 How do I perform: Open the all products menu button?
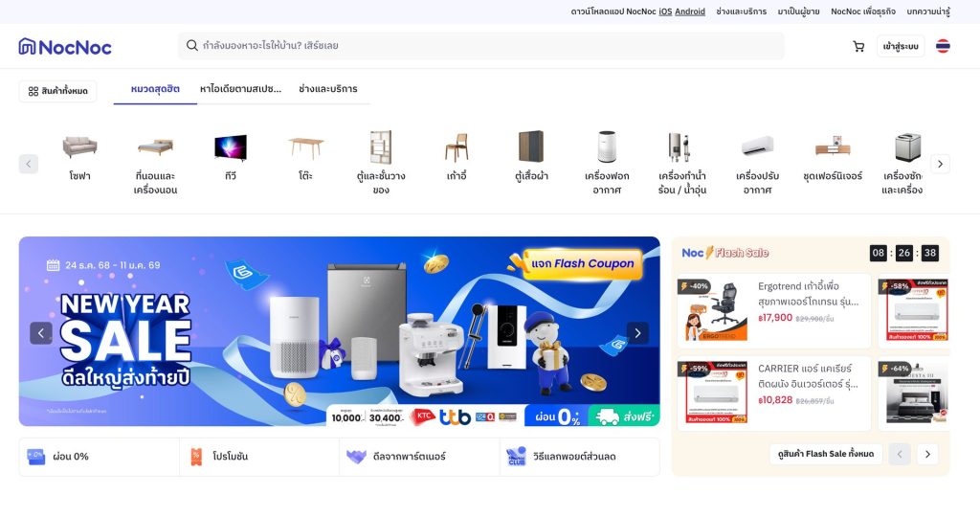[57, 91]
